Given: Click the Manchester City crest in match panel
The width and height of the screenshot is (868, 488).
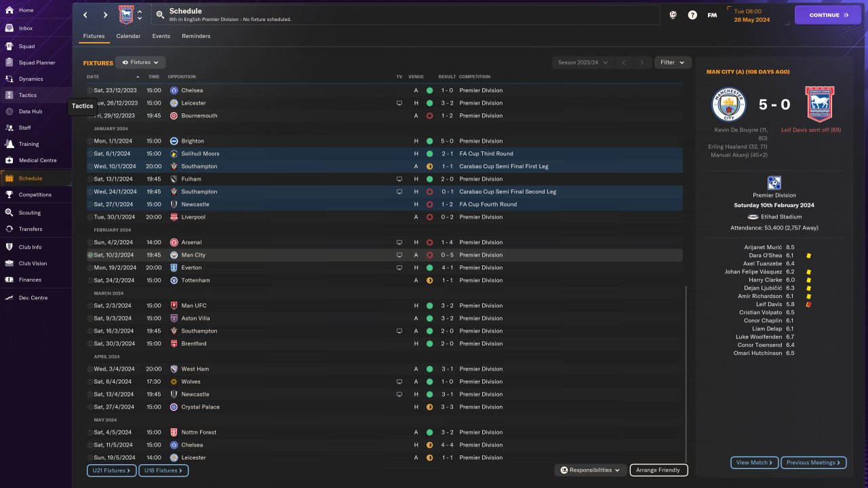Looking at the screenshot, I should (x=728, y=105).
